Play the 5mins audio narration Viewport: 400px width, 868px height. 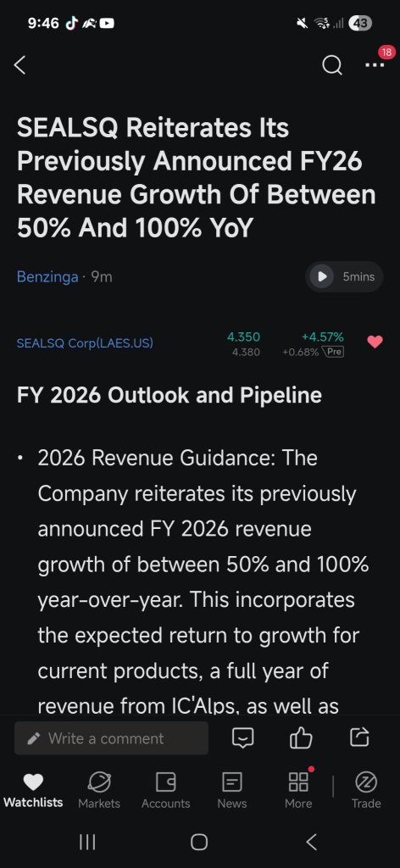pos(344,276)
